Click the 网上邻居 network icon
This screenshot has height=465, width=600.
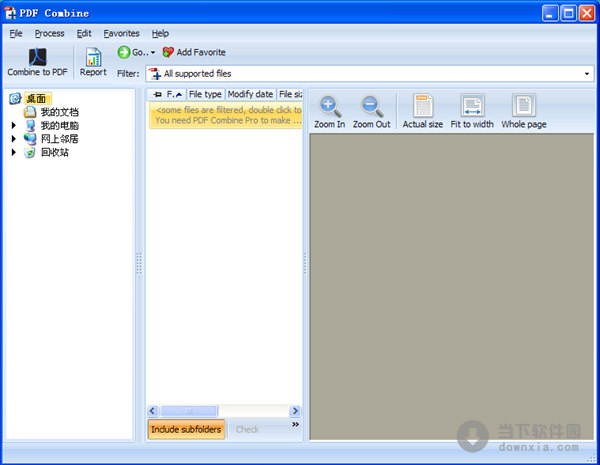pos(29,139)
